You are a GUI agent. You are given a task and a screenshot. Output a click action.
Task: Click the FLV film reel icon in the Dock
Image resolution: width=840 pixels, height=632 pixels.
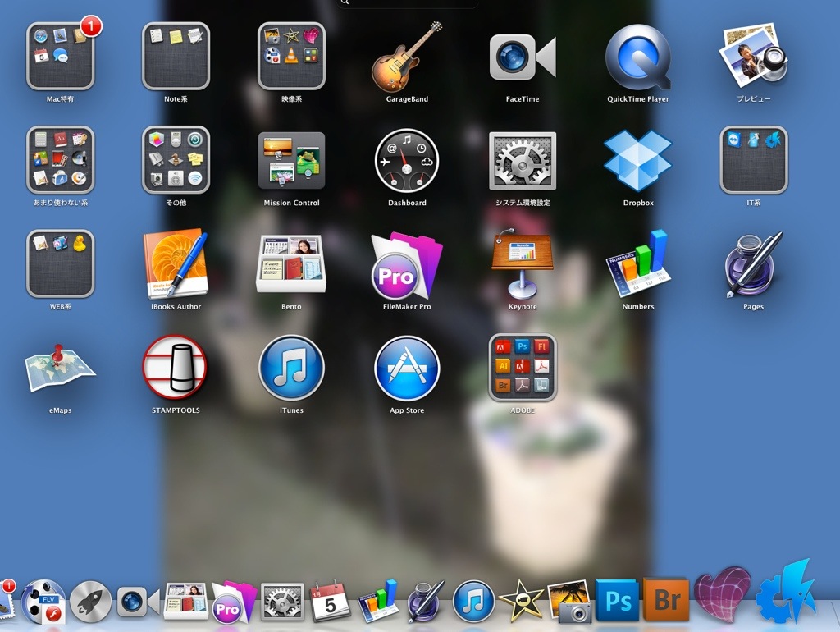44,602
